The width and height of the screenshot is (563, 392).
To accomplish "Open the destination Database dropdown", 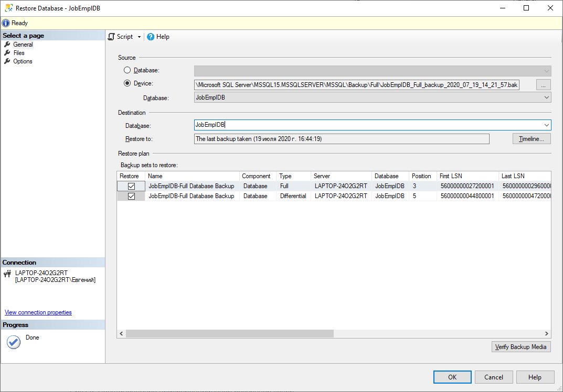I will [x=546, y=125].
